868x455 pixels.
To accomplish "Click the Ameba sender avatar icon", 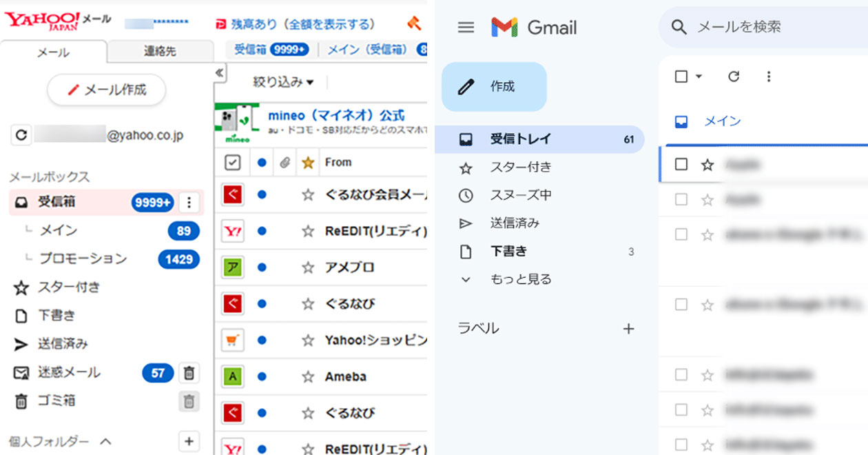I will coord(233,377).
